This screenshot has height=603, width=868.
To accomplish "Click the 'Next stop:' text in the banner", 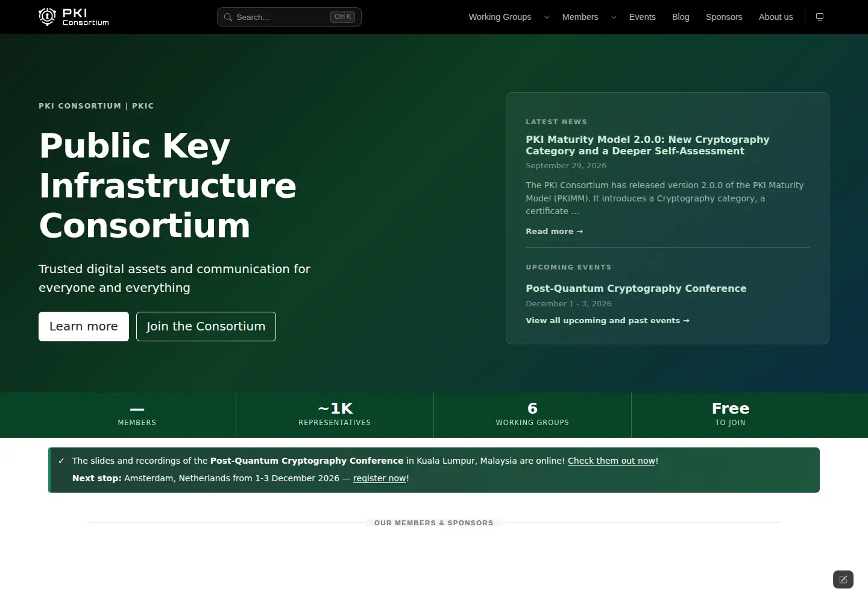I will pyautogui.click(x=97, y=478).
